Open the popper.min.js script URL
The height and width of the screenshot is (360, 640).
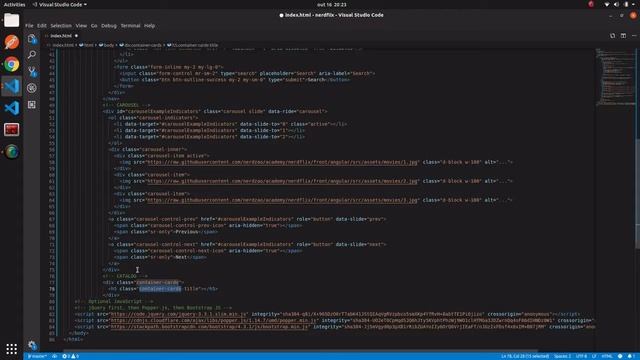(213, 320)
